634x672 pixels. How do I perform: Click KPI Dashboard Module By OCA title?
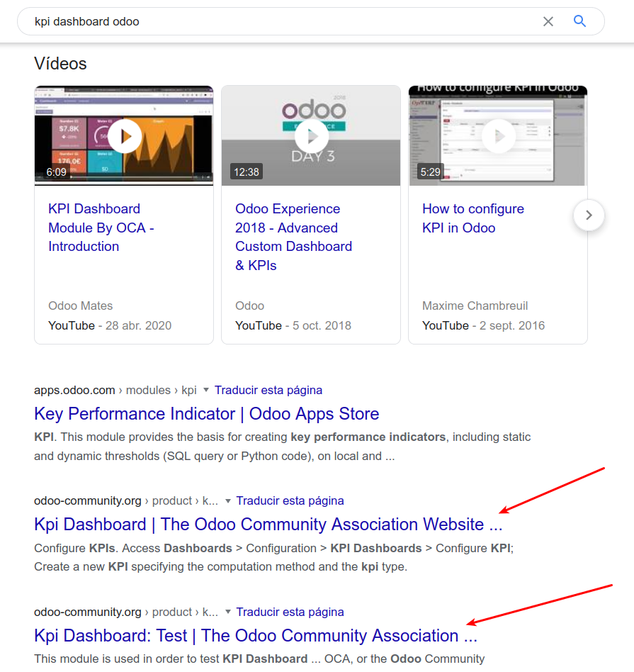(x=101, y=228)
